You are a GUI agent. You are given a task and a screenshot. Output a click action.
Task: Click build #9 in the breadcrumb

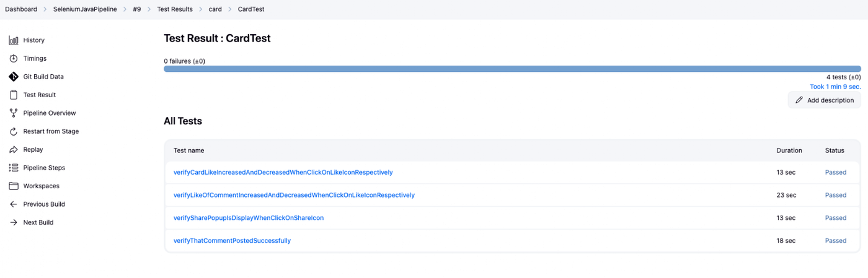[x=137, y=9]
